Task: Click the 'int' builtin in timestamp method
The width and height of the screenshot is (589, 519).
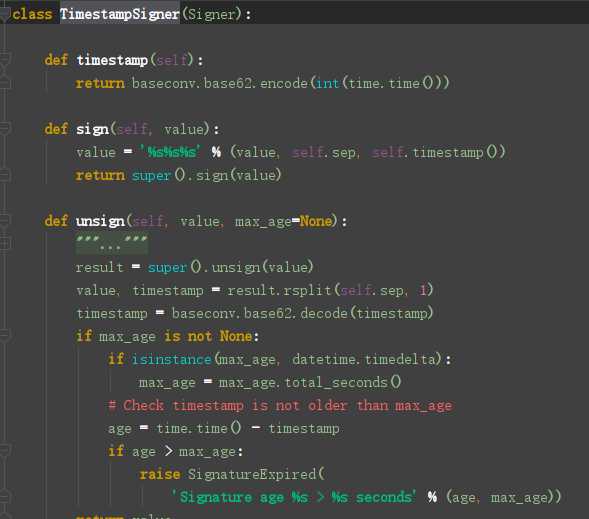Action: (328, 83)
